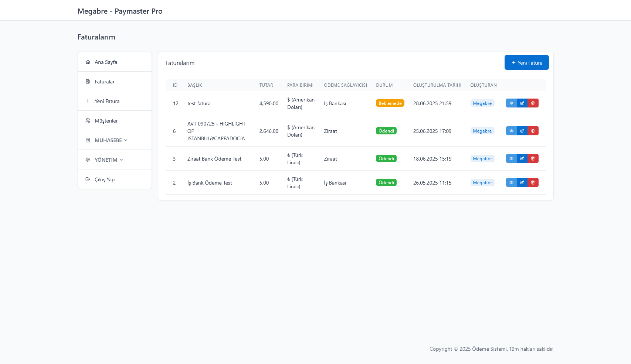This screenshot has height=364, width=631.
Task: Edit the AVT 090725 invoice
Action: click(x=522, y=131)
